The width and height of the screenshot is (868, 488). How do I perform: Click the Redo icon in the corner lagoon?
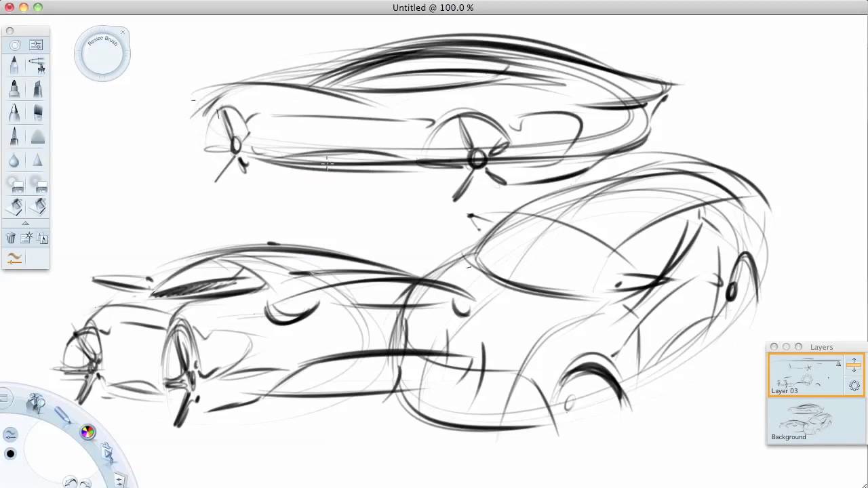[85, 481]
